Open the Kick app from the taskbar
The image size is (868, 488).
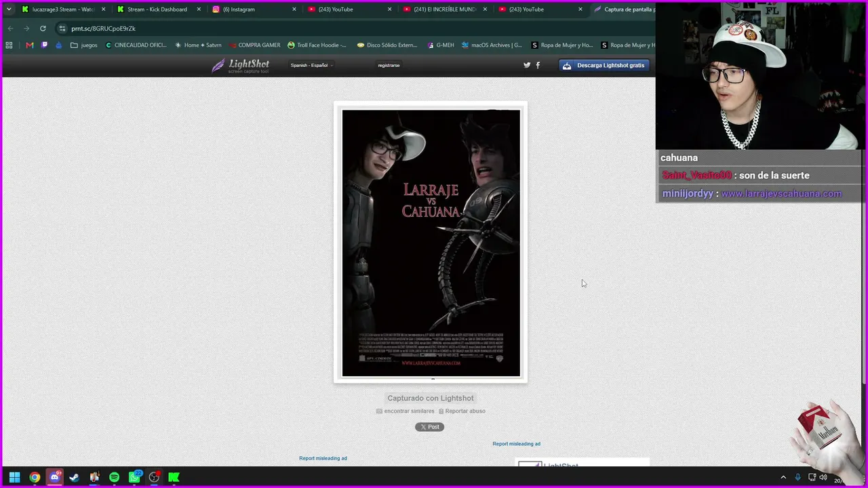click(174, 477)
